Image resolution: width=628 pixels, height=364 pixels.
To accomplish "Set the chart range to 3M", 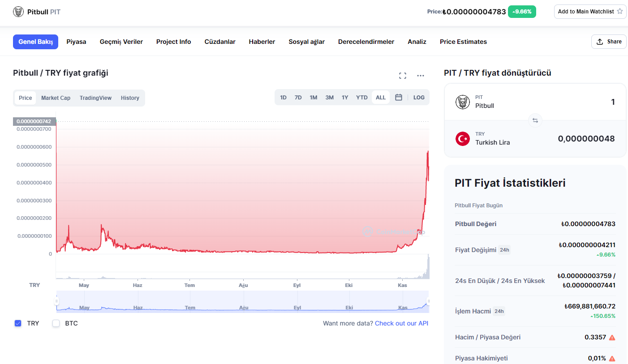I will [330, 98].
